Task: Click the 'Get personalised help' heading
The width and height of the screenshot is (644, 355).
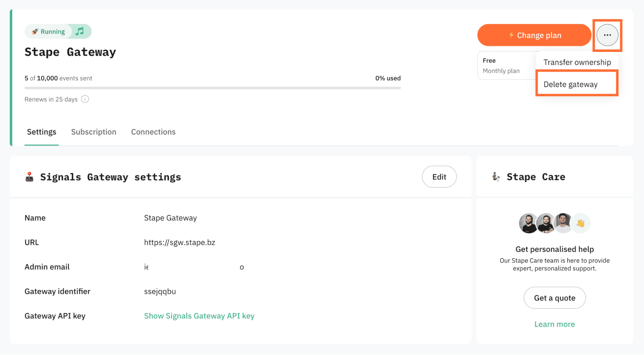Action: pos(554,249)
